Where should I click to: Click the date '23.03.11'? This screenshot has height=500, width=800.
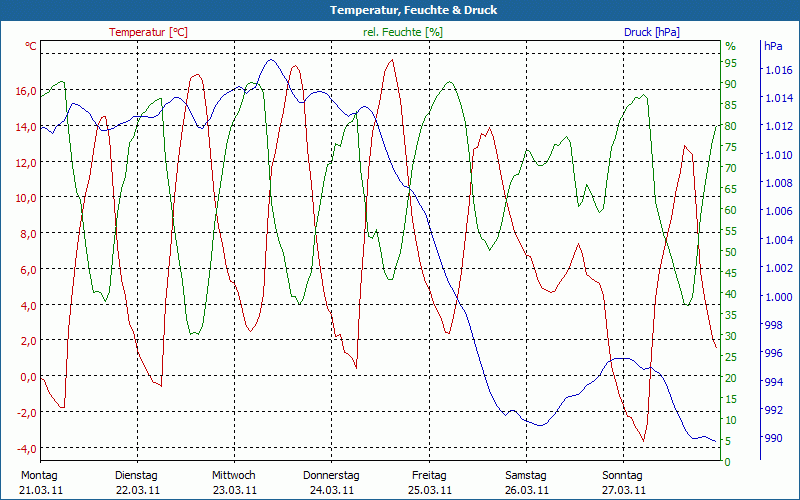(235, 490)
